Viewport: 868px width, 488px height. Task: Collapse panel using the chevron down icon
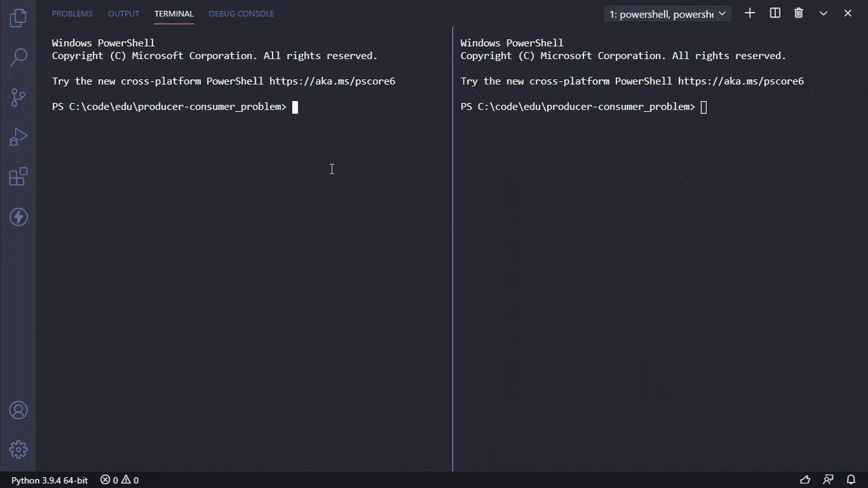(823, 13)
